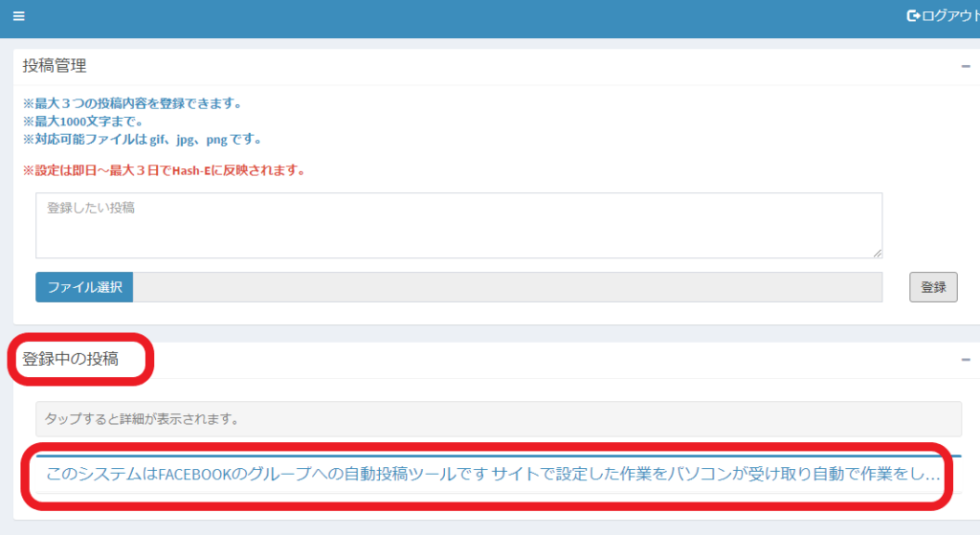
Task: Click the タップすると詳細が表示されます bar
Action: pos(498,419)
